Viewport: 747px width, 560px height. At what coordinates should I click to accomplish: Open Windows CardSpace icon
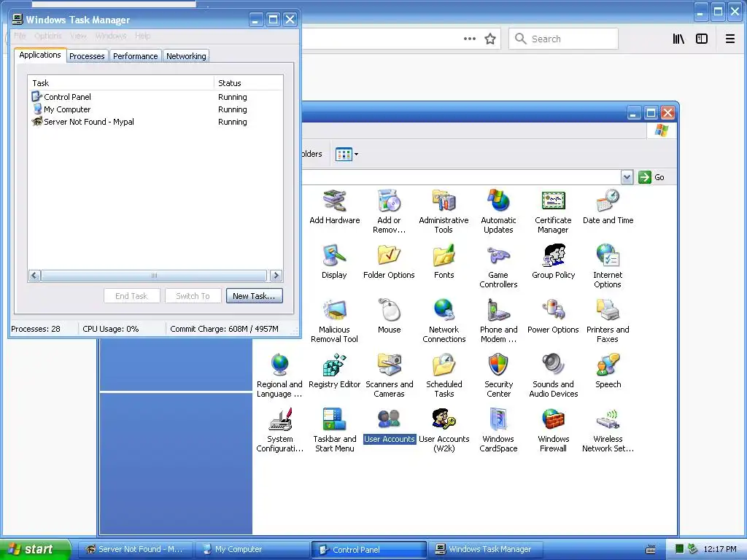coord(498,430)
